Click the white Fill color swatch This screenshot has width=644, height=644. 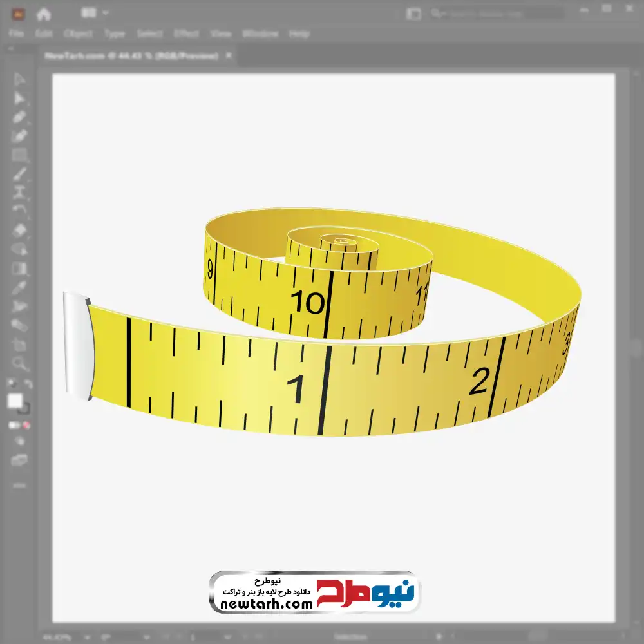pyautogui.click(x=15, y=401)
